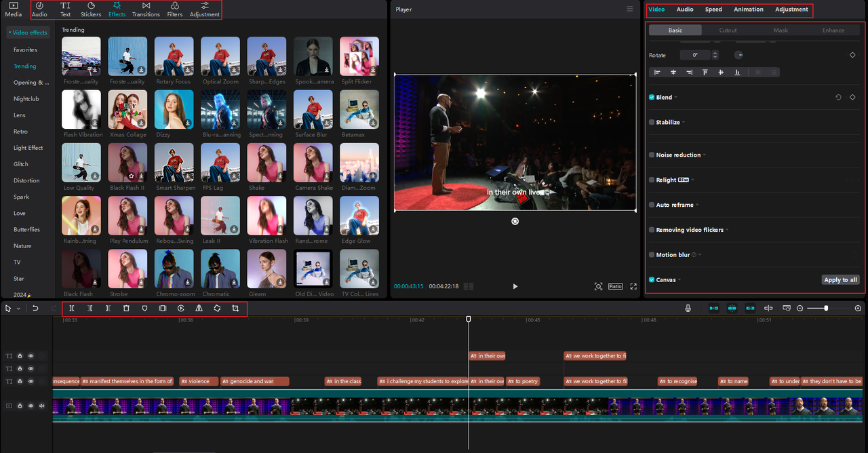The image size is (868, 453).
Task: Click the microphone record voiceover icon
Action: click(x=688, y=308)
